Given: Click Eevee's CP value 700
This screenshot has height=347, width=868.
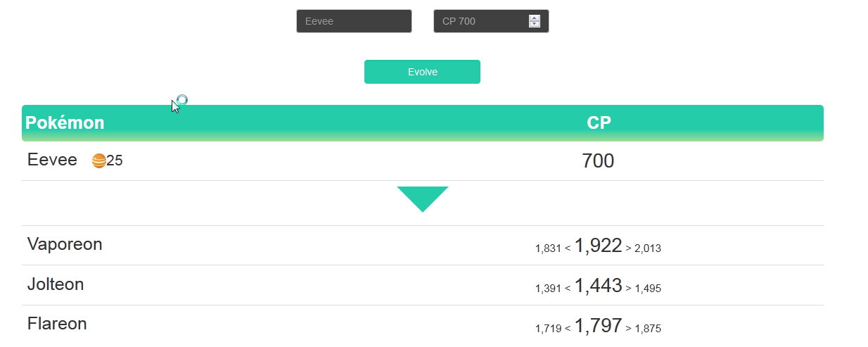Looking at the screenshot, I should point(598,161).
